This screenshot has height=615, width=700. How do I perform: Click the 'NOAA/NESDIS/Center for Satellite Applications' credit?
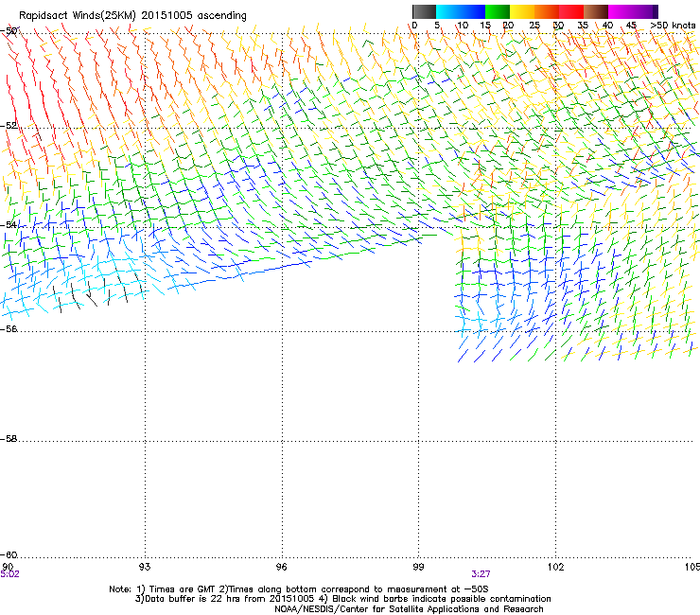pos(378,609)
